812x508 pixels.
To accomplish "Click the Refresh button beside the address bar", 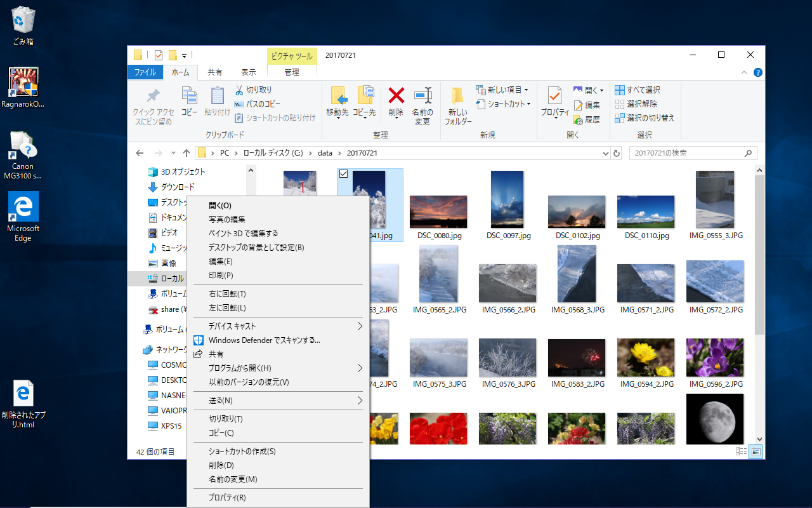I will [617, 153].
